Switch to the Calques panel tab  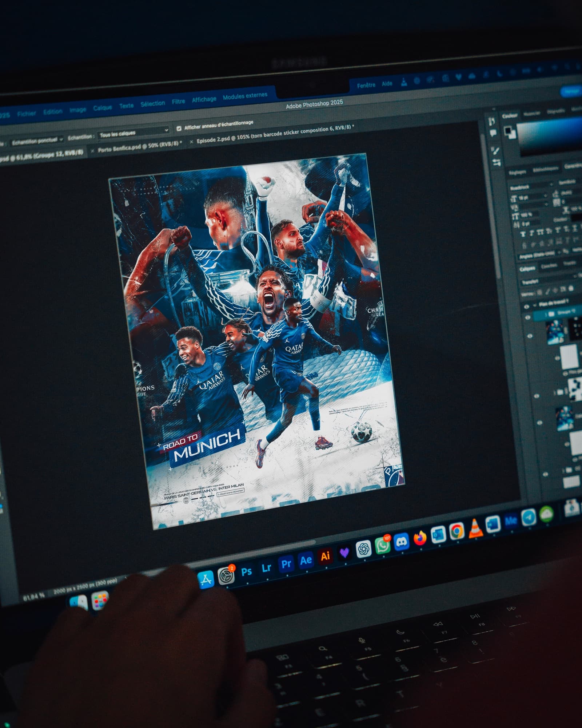point(527,269)
